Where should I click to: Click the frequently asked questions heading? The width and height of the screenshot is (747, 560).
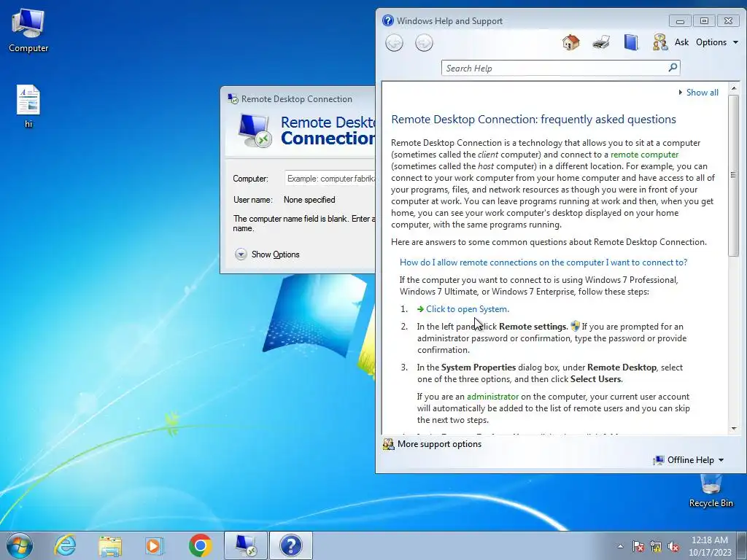pos(533,120)
